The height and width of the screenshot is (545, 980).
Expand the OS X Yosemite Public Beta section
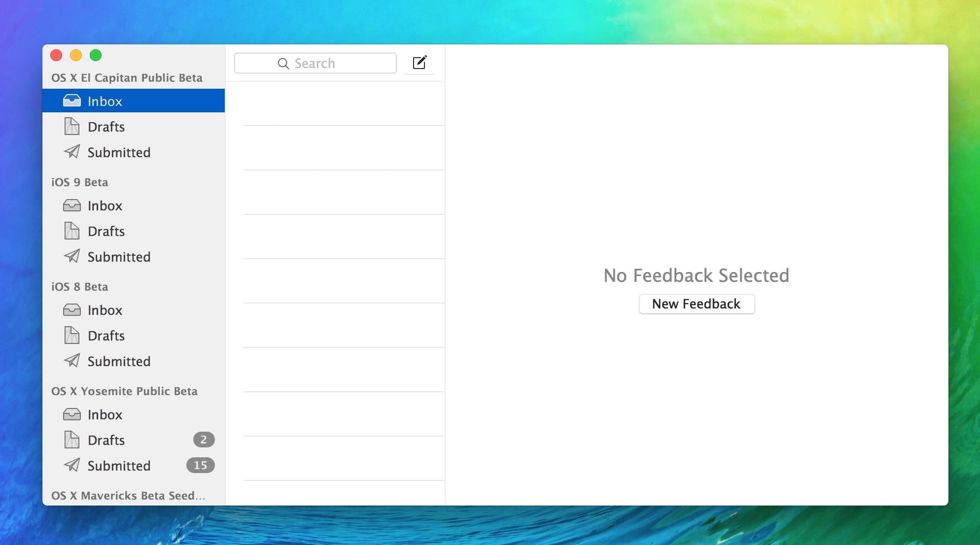click(124, 391)
